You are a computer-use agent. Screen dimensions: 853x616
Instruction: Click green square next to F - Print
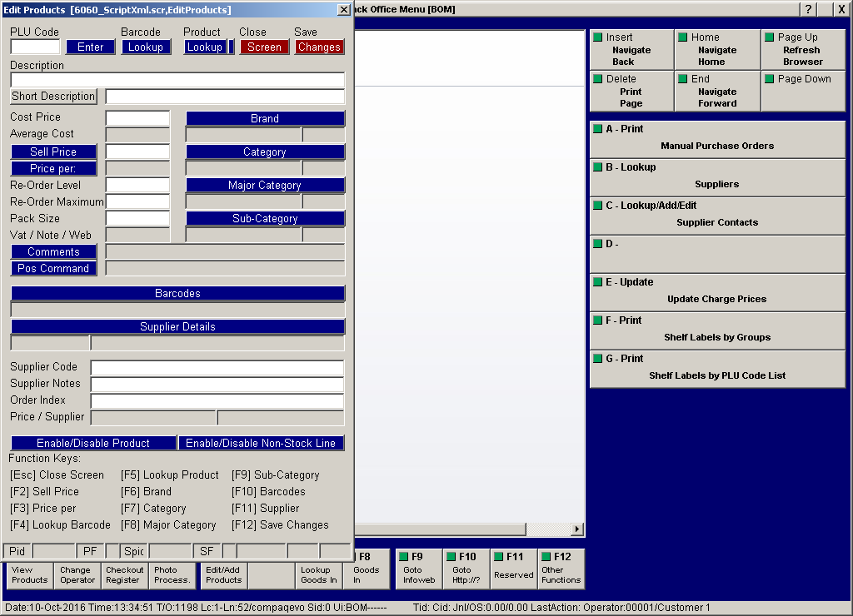597,320
